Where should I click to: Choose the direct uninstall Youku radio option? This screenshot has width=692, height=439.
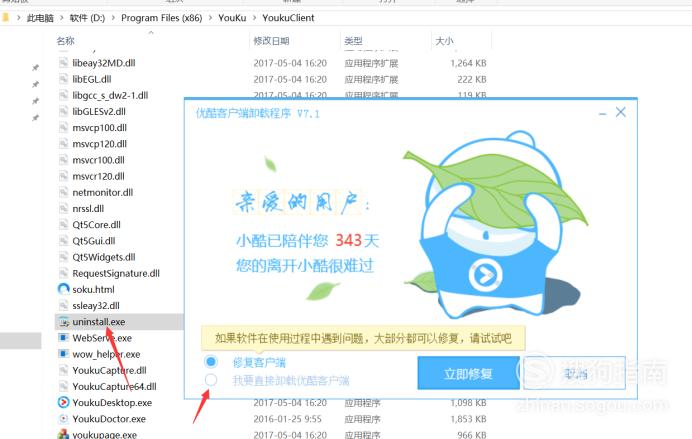pos(211,380)
